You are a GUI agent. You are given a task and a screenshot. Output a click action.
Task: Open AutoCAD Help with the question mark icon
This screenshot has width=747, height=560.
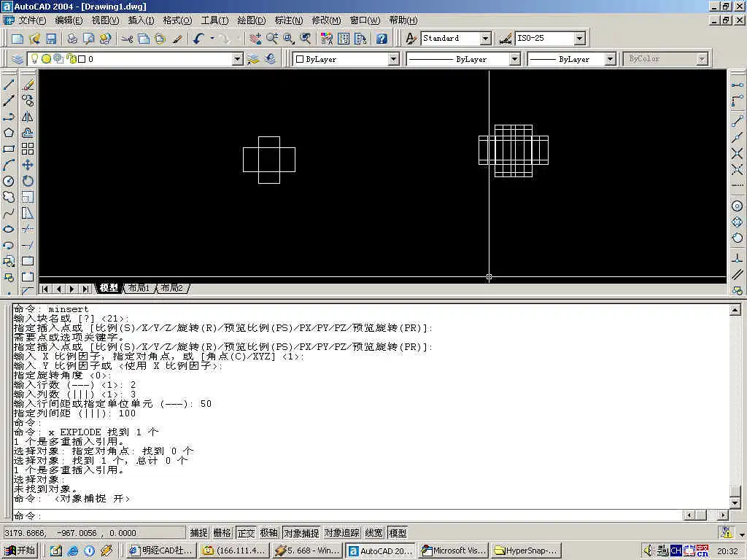pyautogui.click(x=382, y=39)
